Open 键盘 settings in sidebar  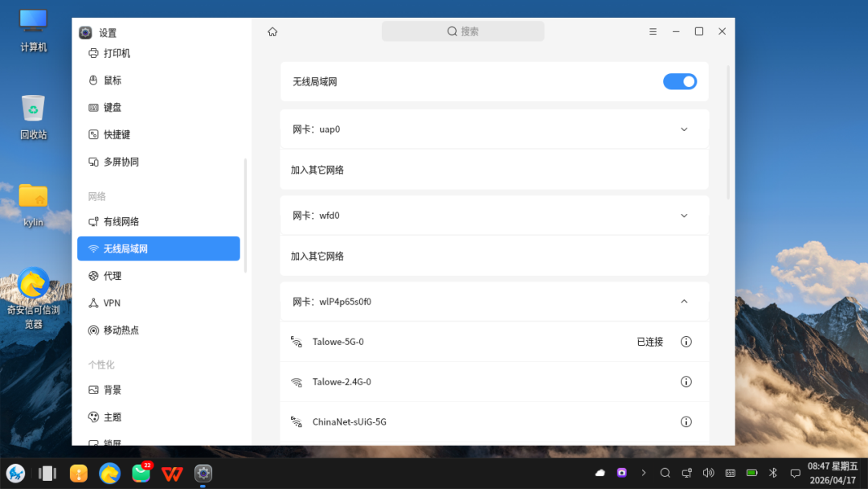pos(158,108)
